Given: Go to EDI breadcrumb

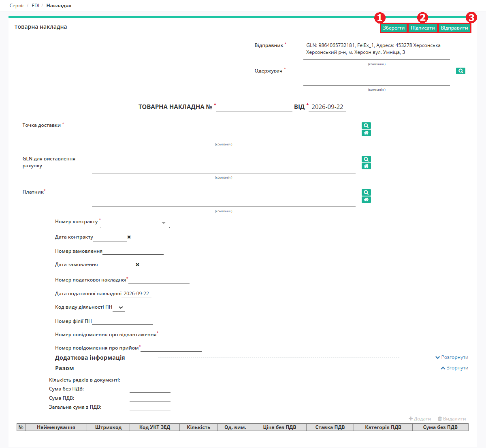Looking at the screenshot, I should pyautogui.click(x=36, y=6).
